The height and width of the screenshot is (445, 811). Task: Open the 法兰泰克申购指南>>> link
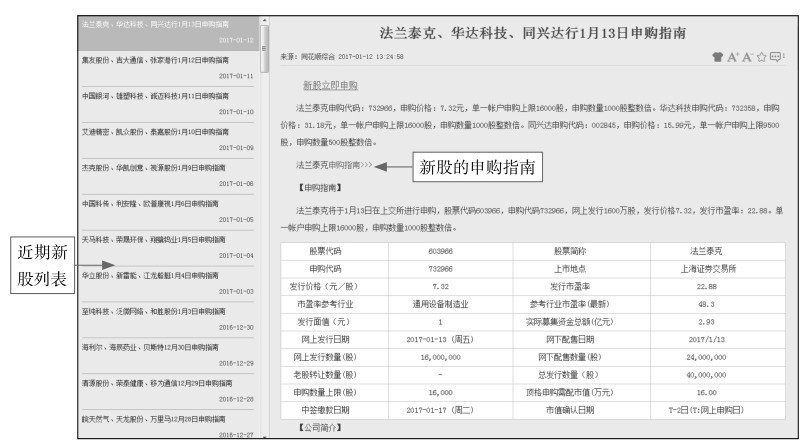[x=334, y=165]
